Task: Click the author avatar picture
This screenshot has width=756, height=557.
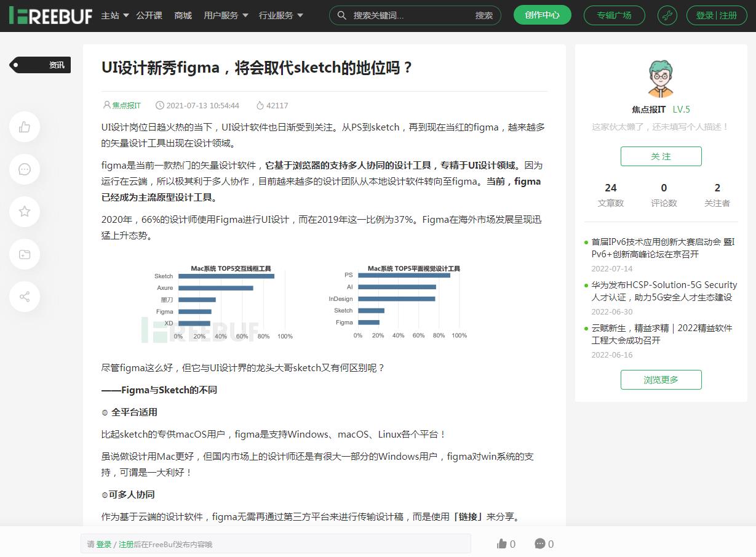Action: pyautogui.click(x=661, y=78)
